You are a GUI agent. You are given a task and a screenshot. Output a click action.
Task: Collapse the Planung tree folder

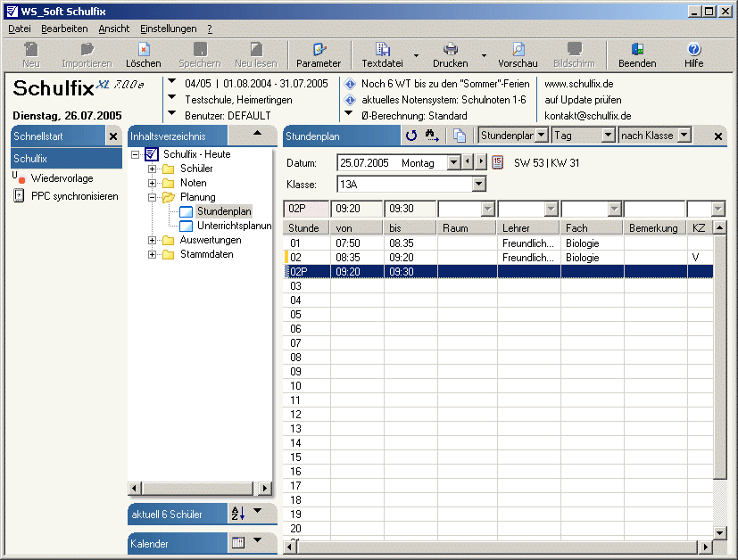tap(152, 197)
